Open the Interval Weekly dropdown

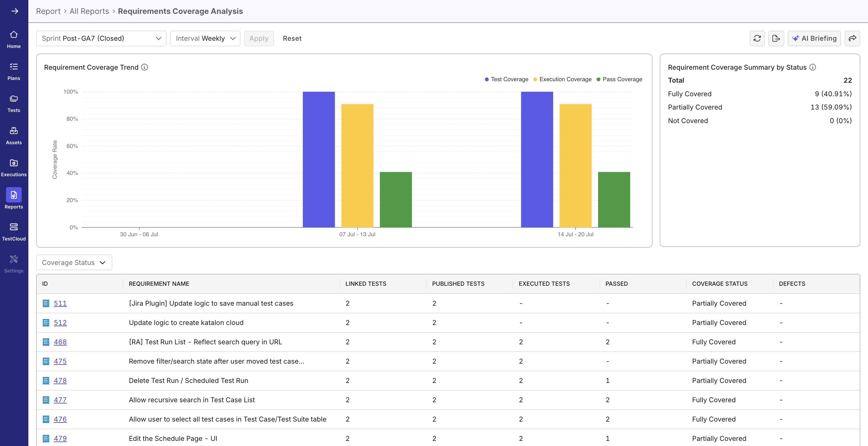[204, 38]
